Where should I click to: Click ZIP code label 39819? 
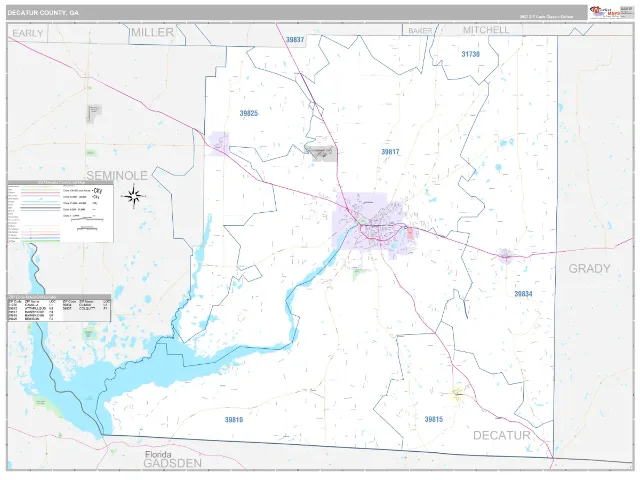point(234,420)
